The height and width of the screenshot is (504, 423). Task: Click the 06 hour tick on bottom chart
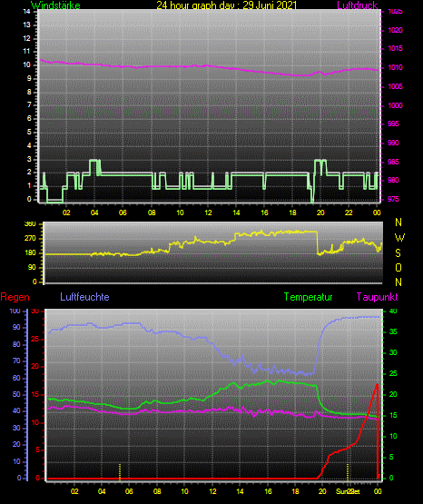coord(129,491)
